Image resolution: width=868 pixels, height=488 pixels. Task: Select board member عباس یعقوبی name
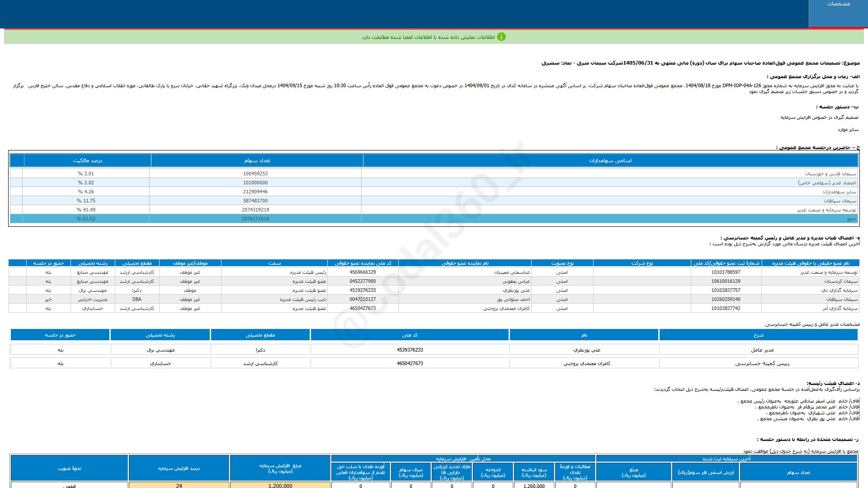[516, 281]
